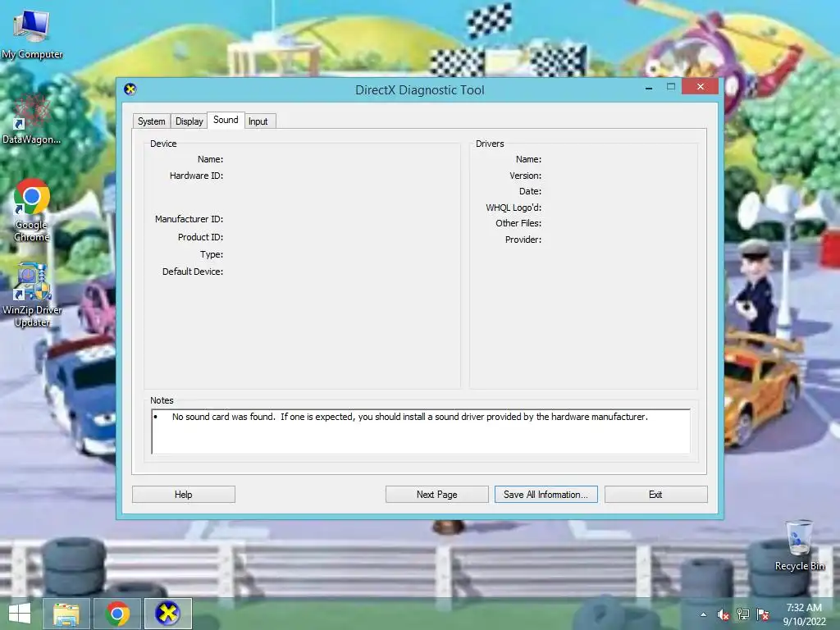840x630 pixels.
Task: Click the DirectX Diagnostic Tool title text
Action: tap(419, 90)
